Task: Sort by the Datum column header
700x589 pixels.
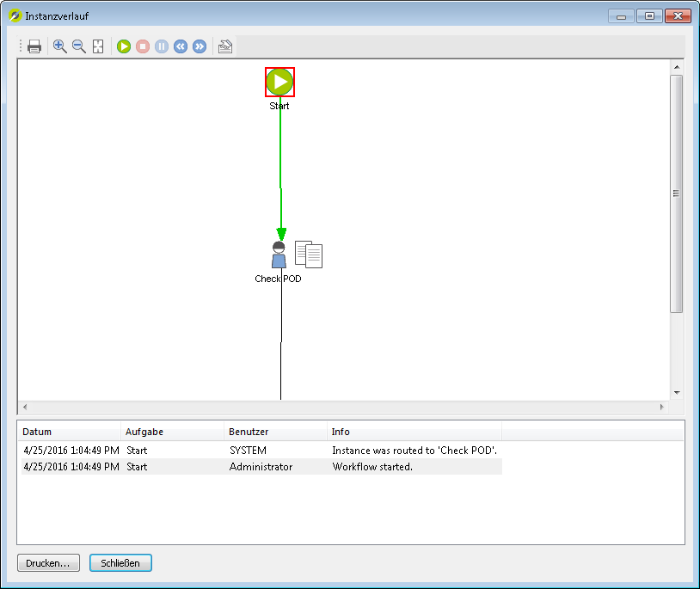Action: tap(69, 432)
